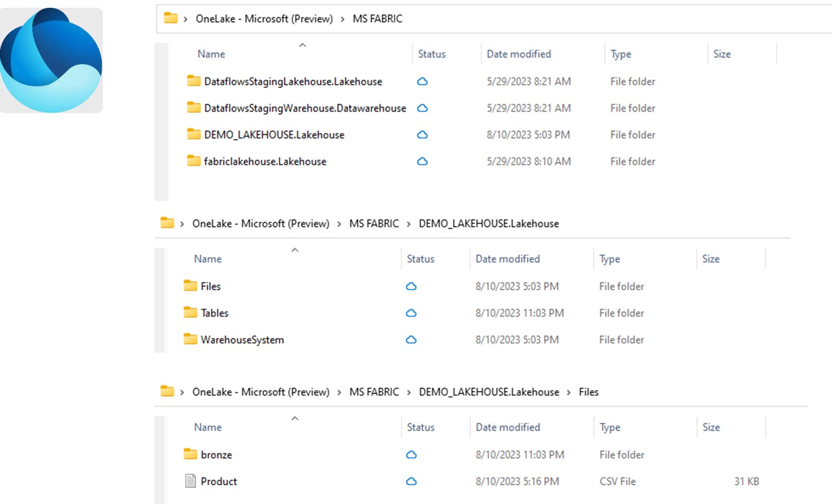This screenshot has width=832, height=504.
Task: Click the DEMO_LAKEHOUSE.Lakehouse folder icon
Action: coord(194,135)
